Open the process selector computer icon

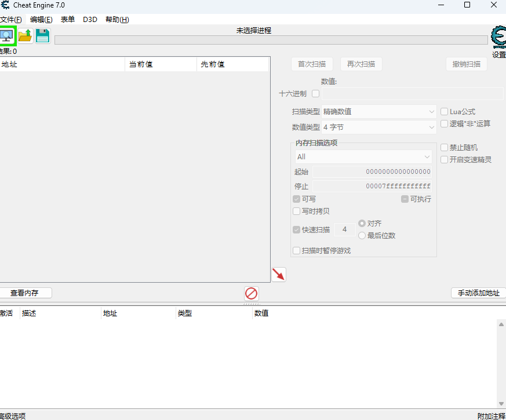(7, 36)
